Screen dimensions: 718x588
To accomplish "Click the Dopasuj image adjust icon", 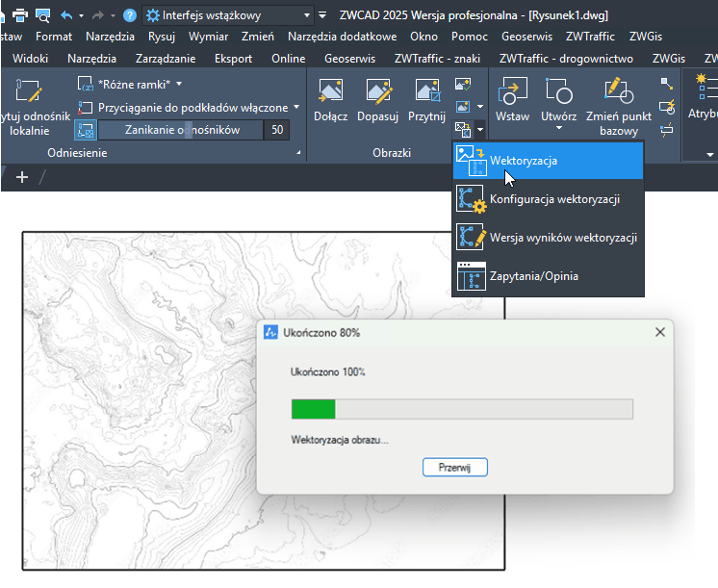I will tap(378, 90).
